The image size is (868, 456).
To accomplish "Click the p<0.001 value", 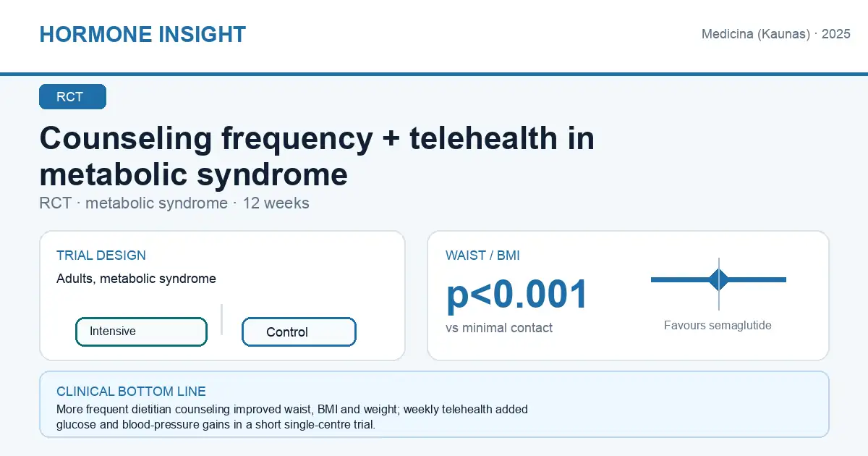I will pyautogui.click(x=517, y=295).
